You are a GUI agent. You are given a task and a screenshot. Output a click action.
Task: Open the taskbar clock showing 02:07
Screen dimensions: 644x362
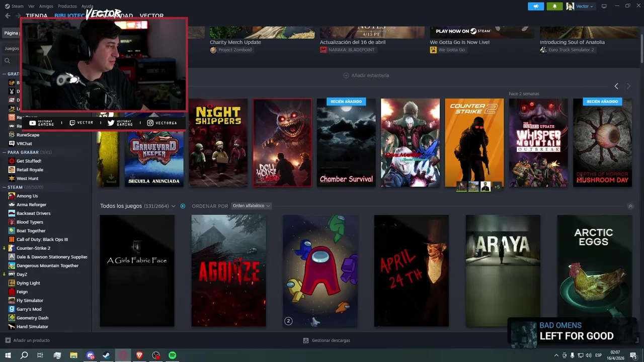pyautogui.click(x=615, y=355)
